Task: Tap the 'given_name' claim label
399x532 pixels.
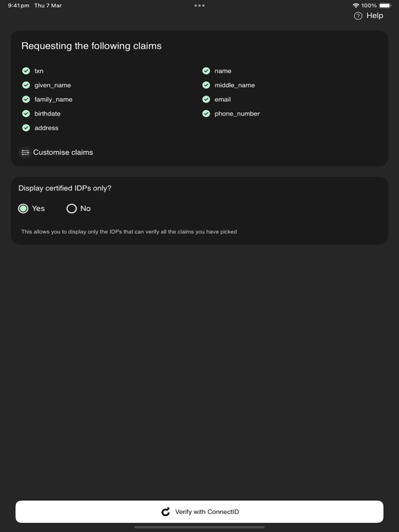Action: pyautogui.click(x=53, y=85)
